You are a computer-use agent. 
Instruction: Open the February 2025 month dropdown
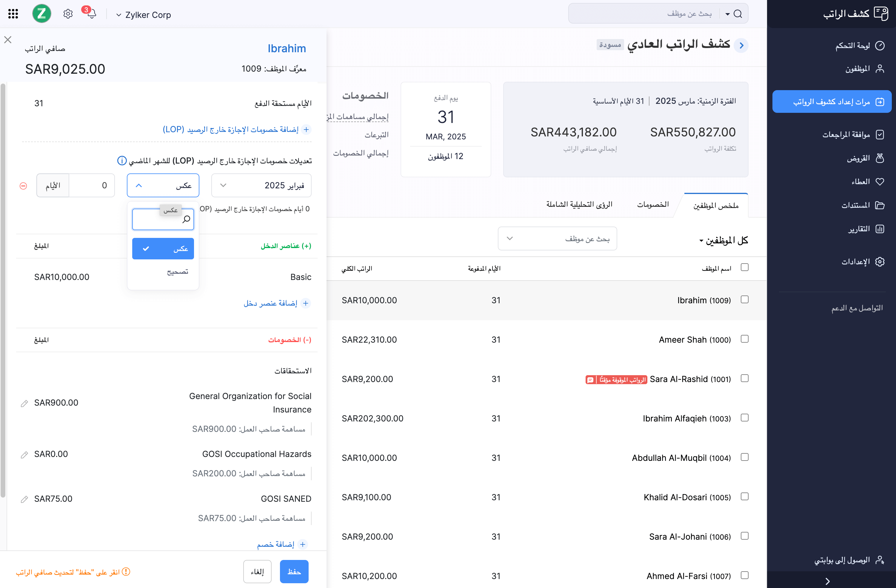coord(261,186)
